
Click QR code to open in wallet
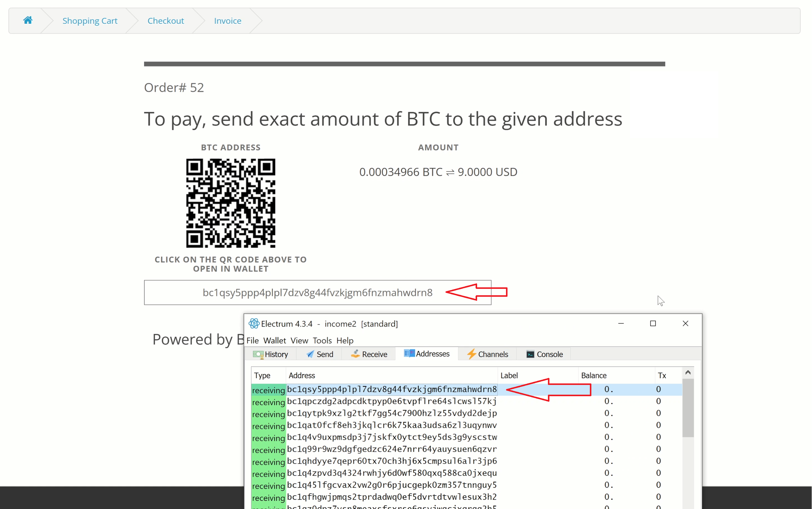[x=231, y=203]
